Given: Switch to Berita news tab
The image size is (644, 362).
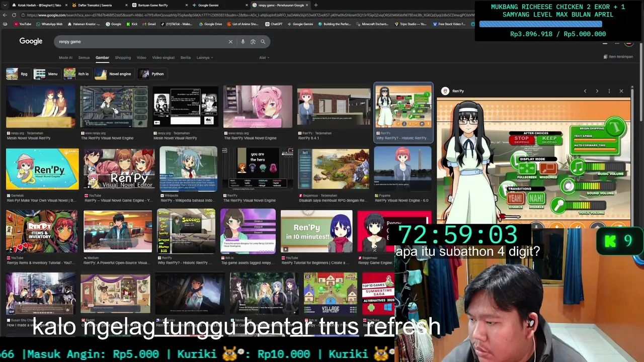Looking at the screenshot, I should point(186,57).
